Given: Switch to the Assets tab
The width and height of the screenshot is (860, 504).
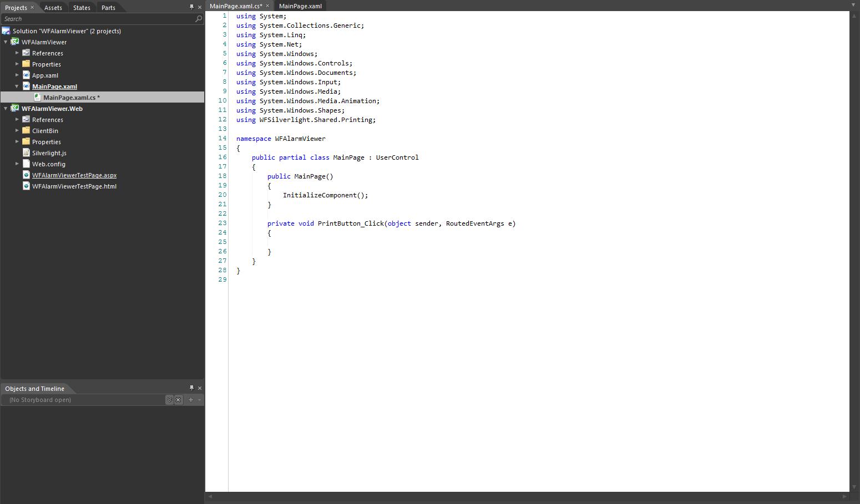Looking at the screenshot, I should coord(53,8).
